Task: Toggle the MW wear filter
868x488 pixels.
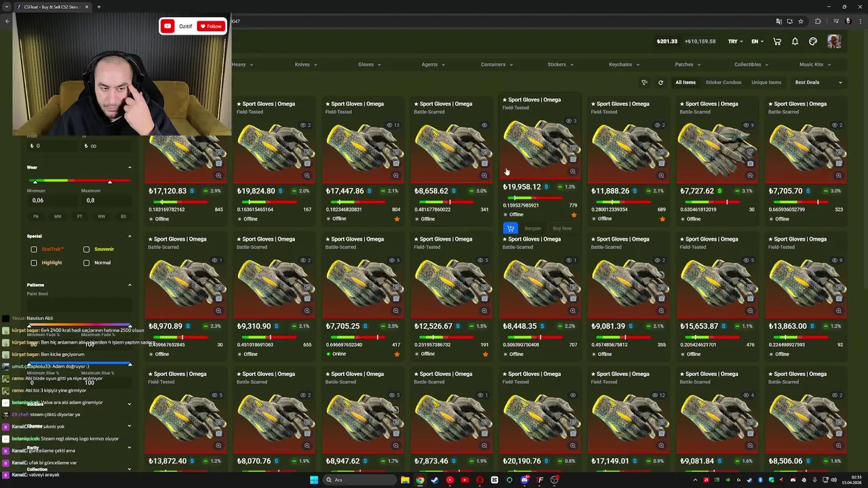Action: coord(58,216)
